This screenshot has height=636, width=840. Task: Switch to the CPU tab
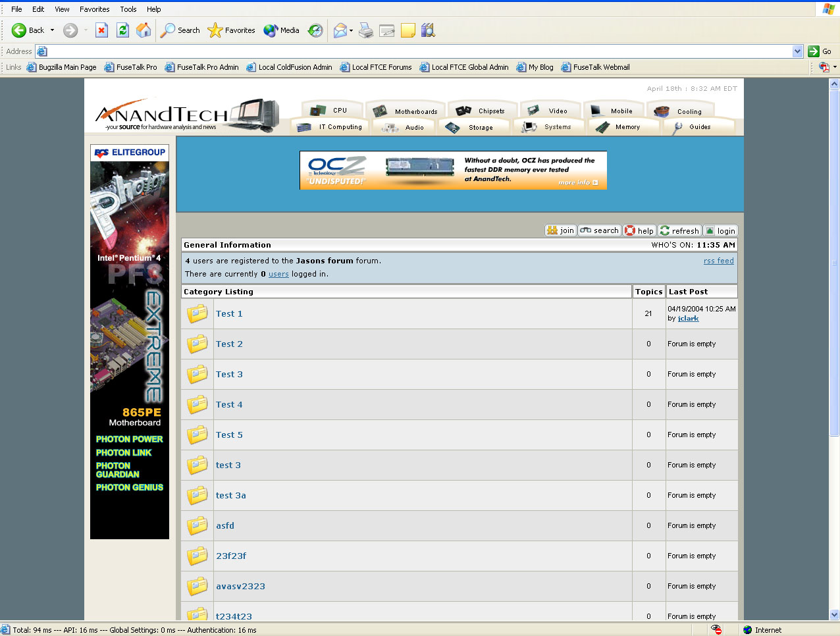tap(332, 110)
